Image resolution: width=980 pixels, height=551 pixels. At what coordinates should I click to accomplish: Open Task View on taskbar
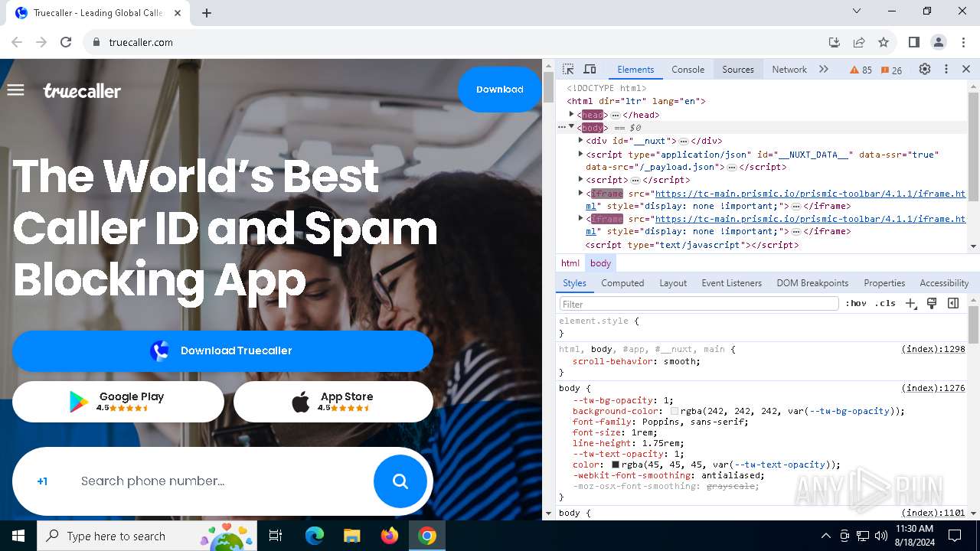276,536
